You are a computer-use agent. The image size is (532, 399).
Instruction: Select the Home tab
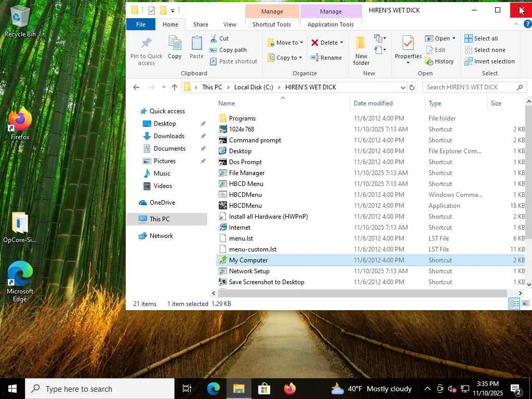coord(170,24)
